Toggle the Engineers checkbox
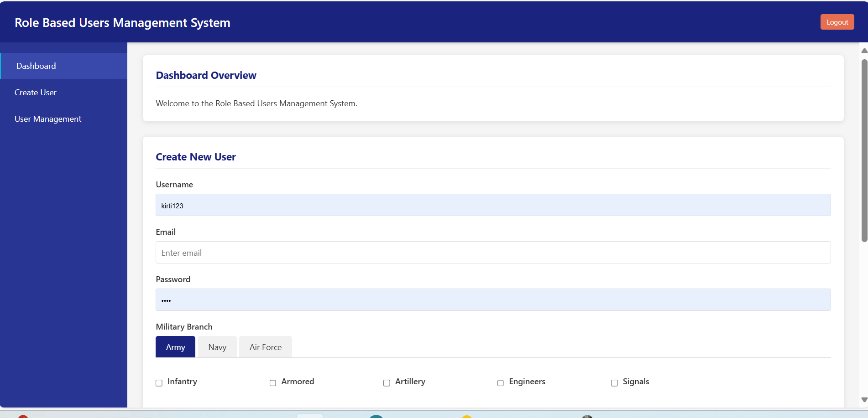 coord(501,383)
